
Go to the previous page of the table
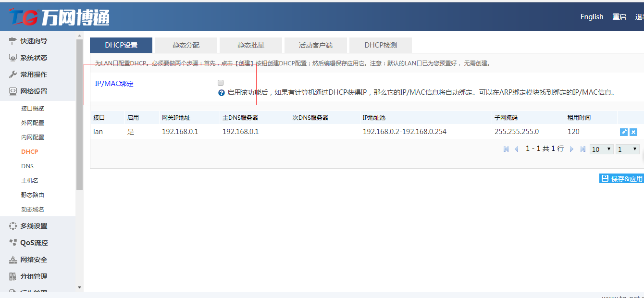click(x=517, y=149)
